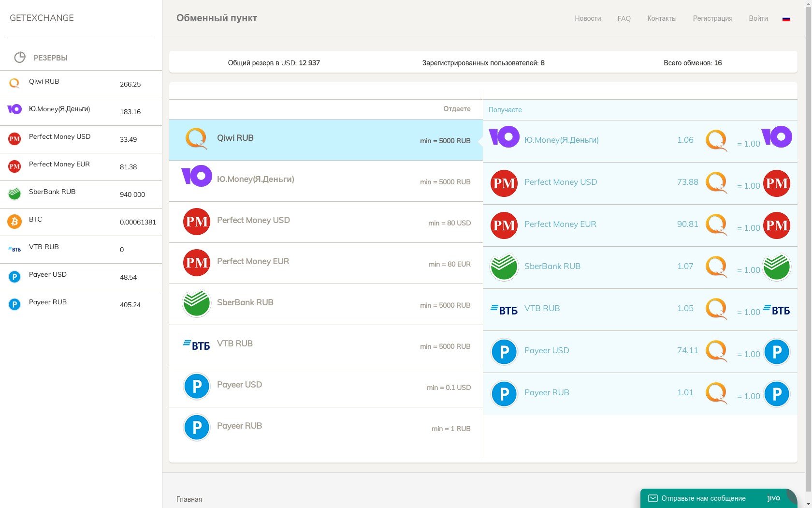
Task: Click the SberBank icon in the reserves sidebar
Action: [x=14, y=194]
